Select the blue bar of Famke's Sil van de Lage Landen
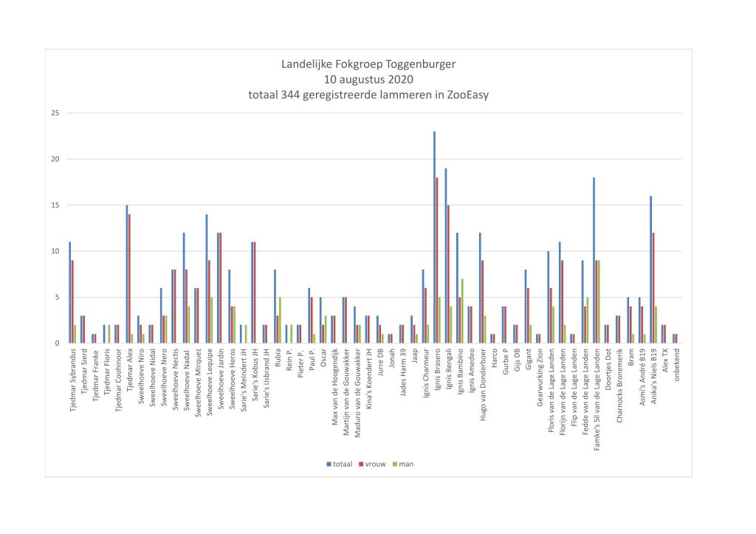Screen dimensions: 756x534 click(x=594, y=260)
